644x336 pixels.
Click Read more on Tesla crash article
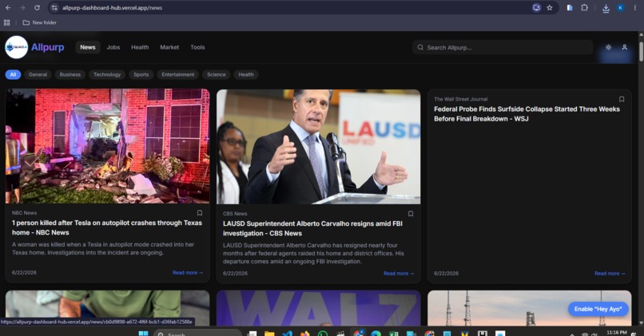click(x=188, y=272)
